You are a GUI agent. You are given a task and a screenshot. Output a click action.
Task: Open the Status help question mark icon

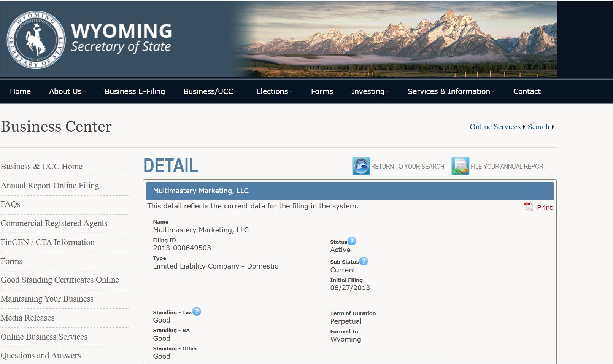click(352, 241)
